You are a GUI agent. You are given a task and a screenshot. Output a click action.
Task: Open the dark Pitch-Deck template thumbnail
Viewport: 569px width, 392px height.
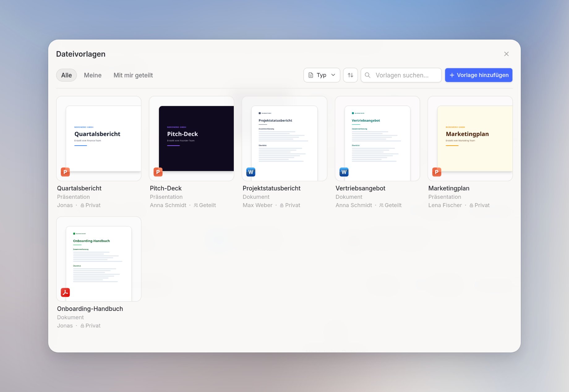pyautogui.click(x=191, y=138)
